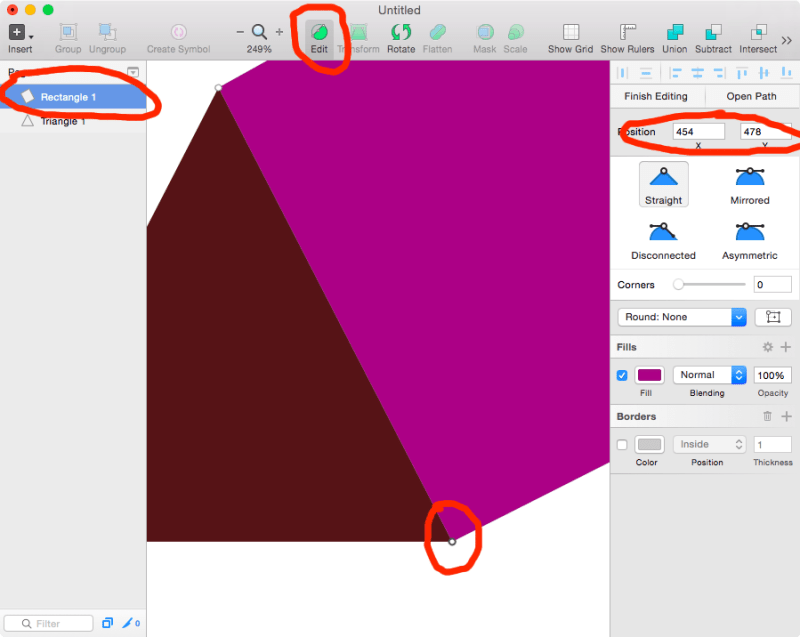This screenshot has height=637, width=800.
Task: Open the Normal blending mode dropdown
Action: point(709,375)
